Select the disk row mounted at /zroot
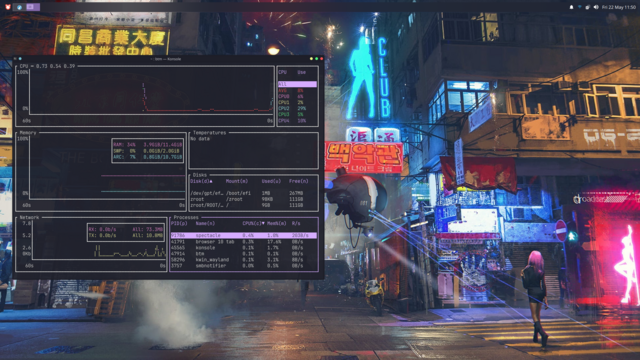640x360 pixels. coord(253,199)
